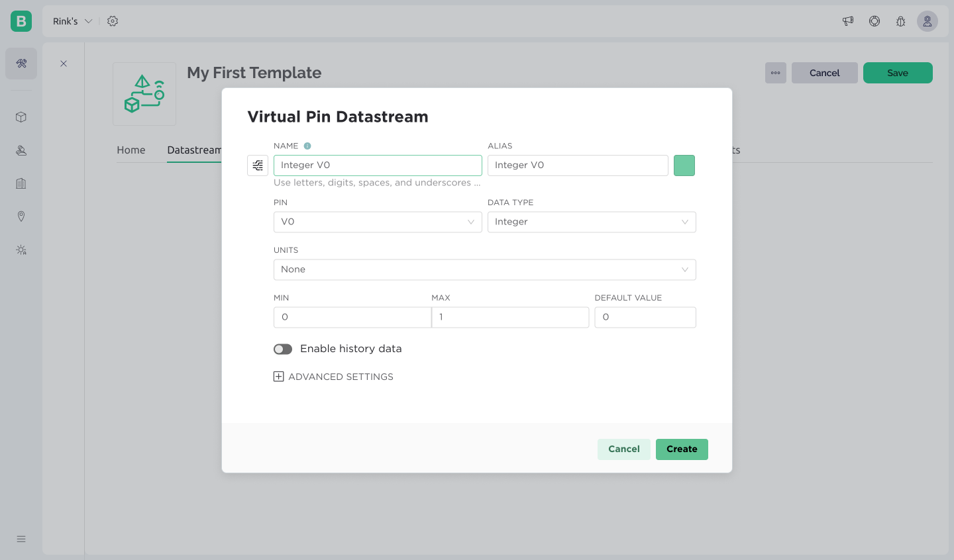Switch to the Home tab
Image resolution: width=954 pixels, height=560 pixels.
[131, 150]
